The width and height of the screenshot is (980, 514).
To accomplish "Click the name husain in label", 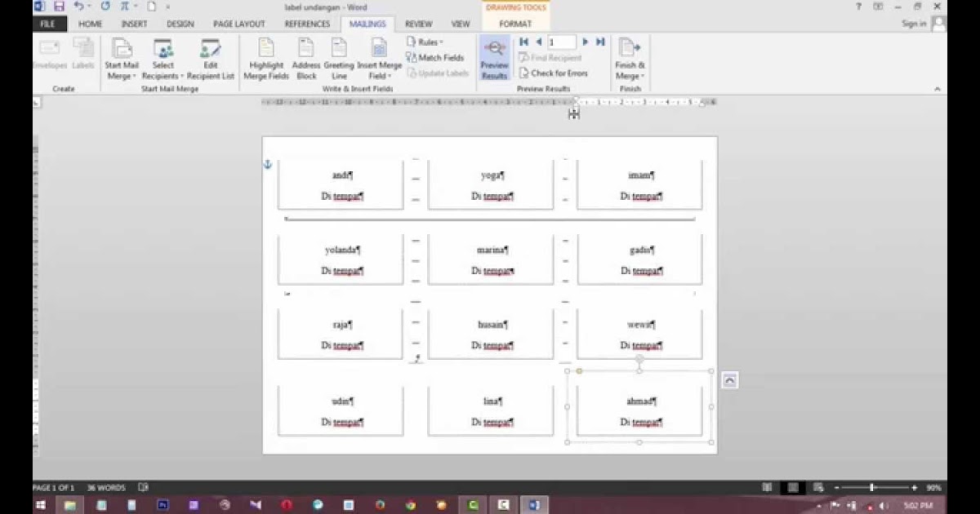I will tap(491, 325).
